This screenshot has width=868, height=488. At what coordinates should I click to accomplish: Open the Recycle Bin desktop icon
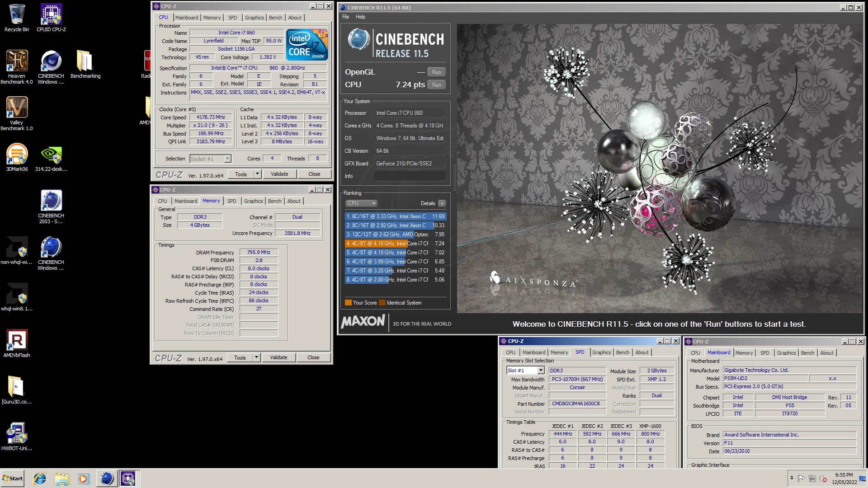point(17,18)
